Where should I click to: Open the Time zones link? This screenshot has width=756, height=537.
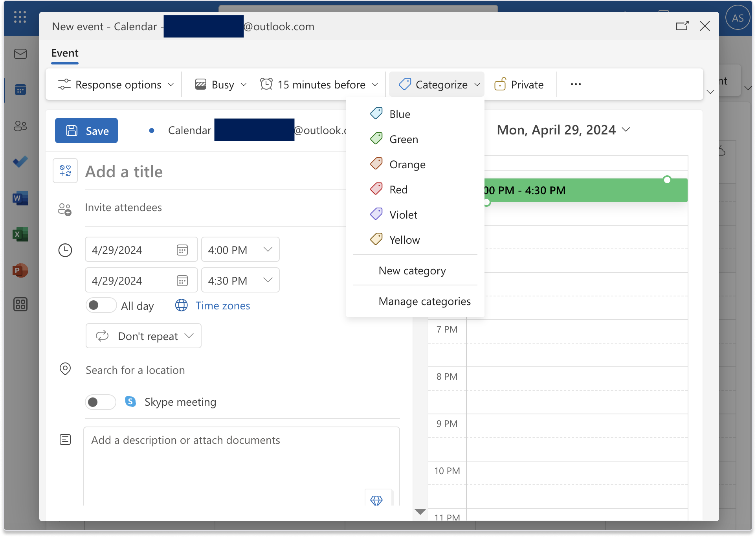coord(222,305)
